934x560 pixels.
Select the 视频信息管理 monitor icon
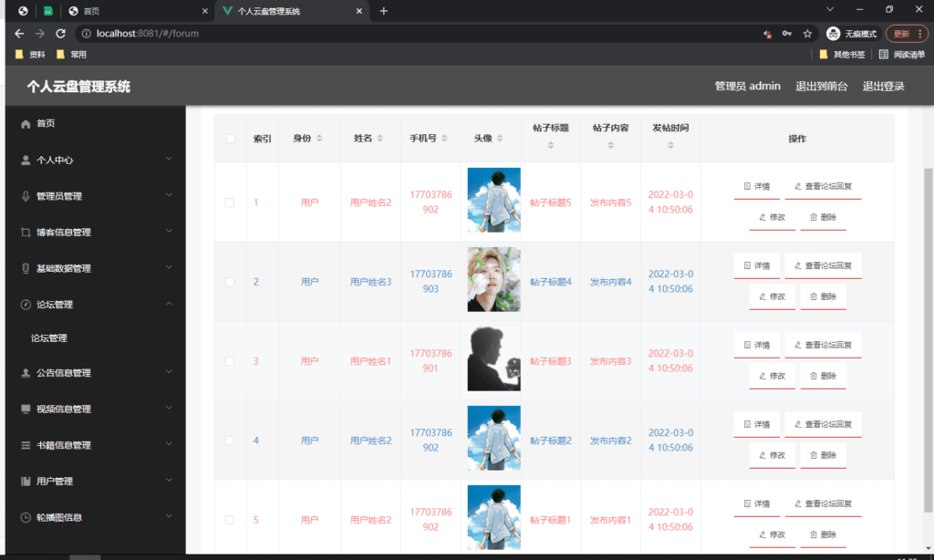pyautogui.click(x=23, y=408)
